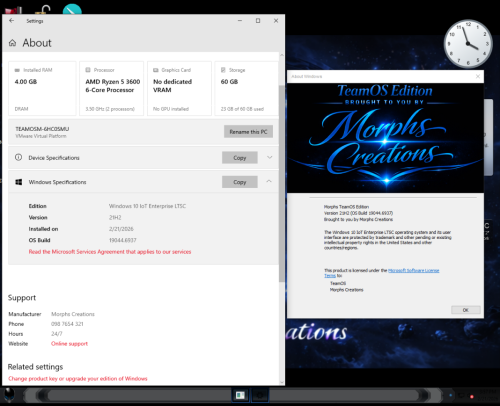Image resolution: width=500 pixels, height=406 pixels.
Task: Click the OS Build value 19044.6937
Action: pos(123,240)
